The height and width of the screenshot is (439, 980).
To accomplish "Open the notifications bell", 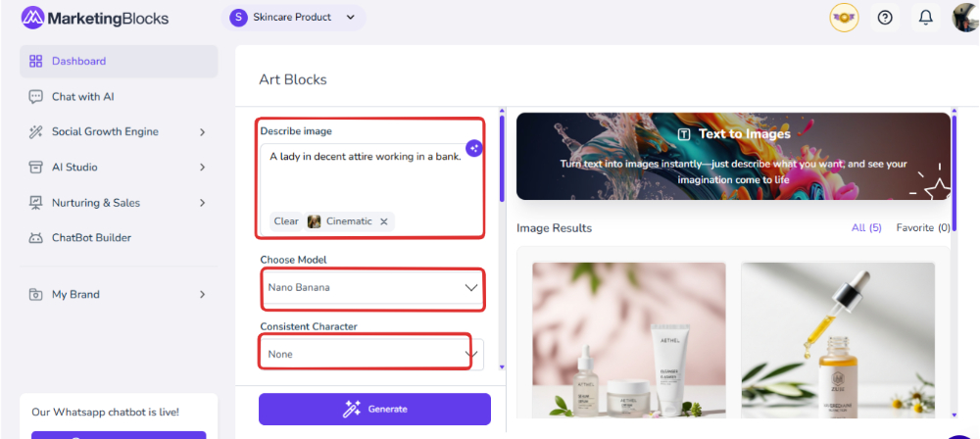I will point(925,18).
